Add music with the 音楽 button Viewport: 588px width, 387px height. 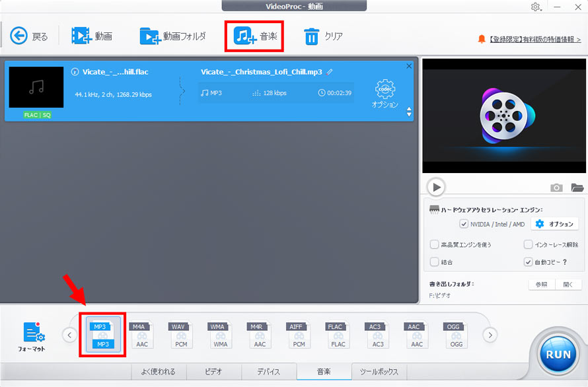(255, 36)
